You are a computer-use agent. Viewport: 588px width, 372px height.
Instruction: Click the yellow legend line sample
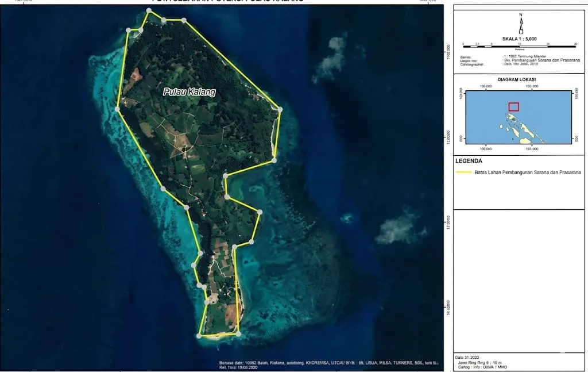pos(463,172)
